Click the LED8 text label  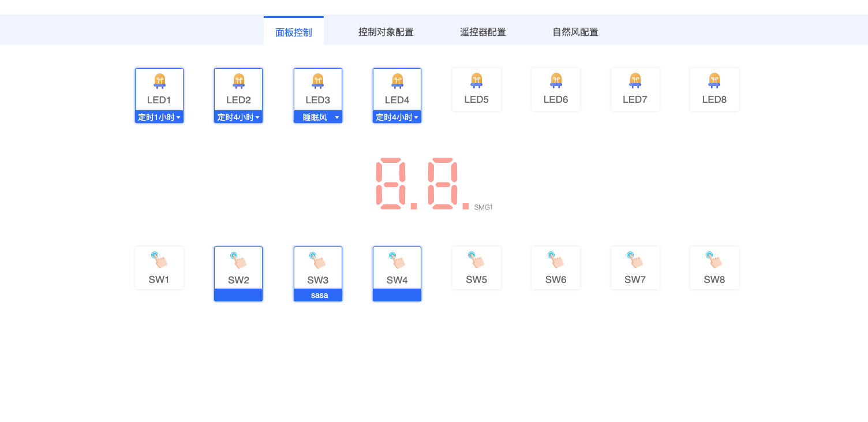(x=714, y=99)
